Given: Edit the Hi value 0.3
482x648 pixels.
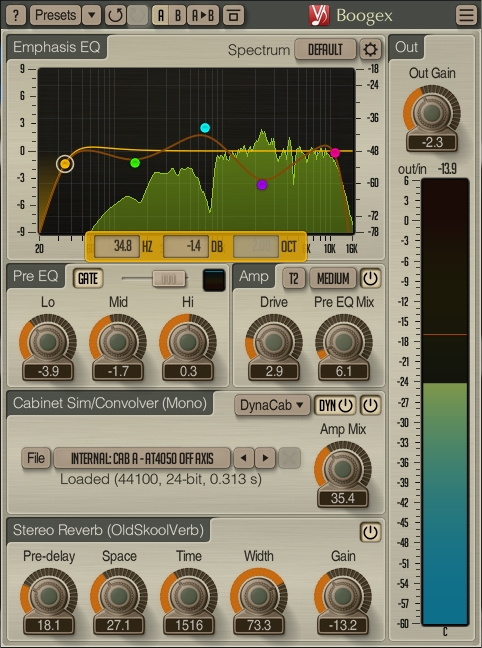Looking at the screenshot, I should click(188, 372).
